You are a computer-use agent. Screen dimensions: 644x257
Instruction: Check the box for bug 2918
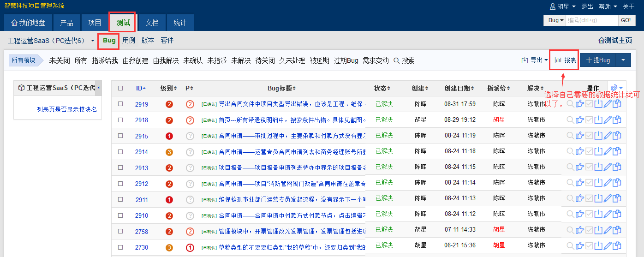(x=120, y=120)
